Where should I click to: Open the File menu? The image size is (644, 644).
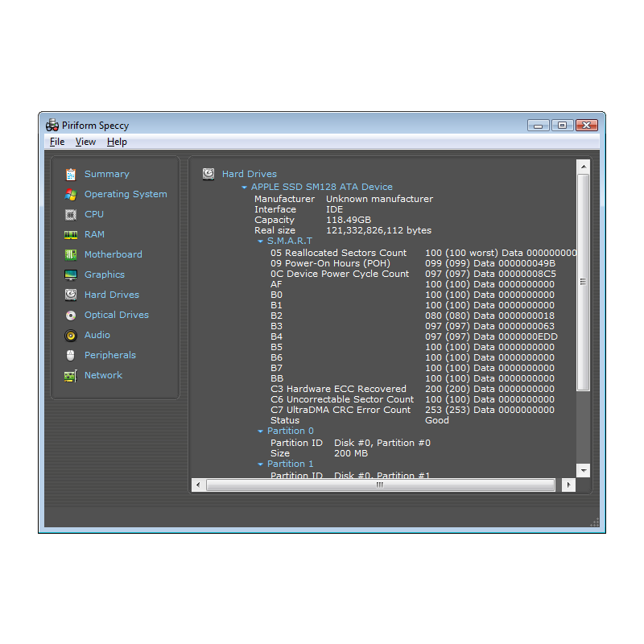pos(56,142)
